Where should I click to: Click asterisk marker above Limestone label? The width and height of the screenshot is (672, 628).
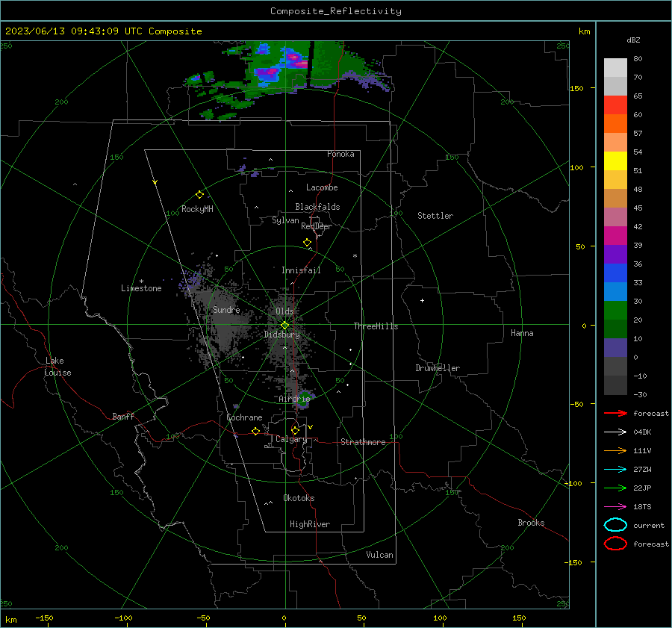141,282
